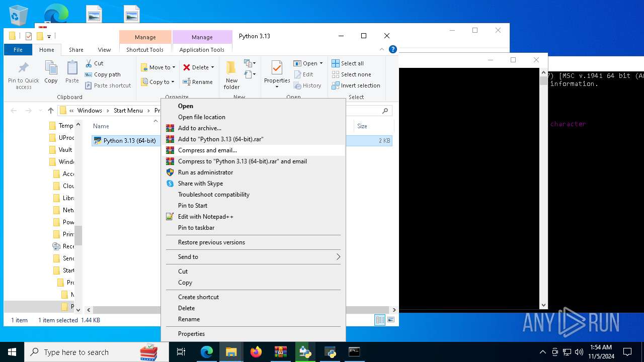
Task: Choose Restore previous versions
Action: pos(253,242)
